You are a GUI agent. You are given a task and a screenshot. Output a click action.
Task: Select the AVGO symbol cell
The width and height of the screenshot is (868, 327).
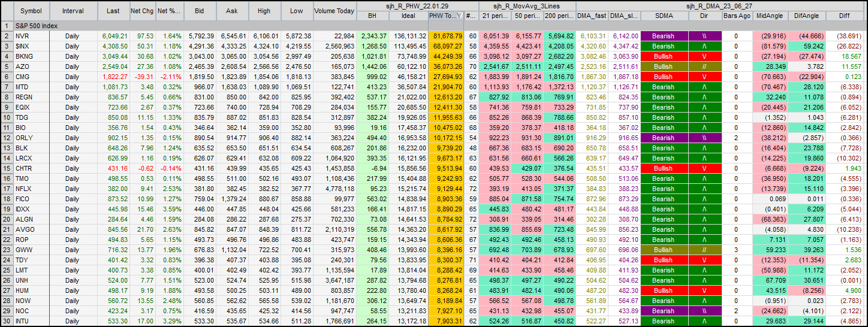31,230
